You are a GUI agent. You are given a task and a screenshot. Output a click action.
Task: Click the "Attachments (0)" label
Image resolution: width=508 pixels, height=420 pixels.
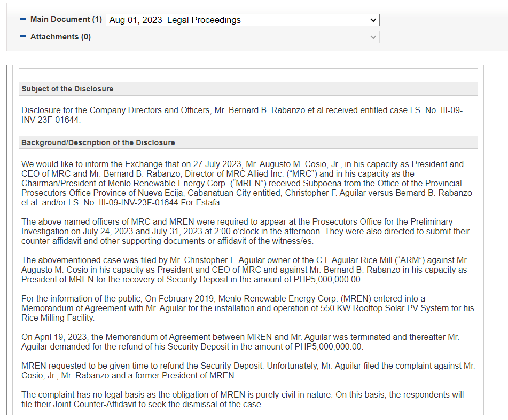click(60, 37)
